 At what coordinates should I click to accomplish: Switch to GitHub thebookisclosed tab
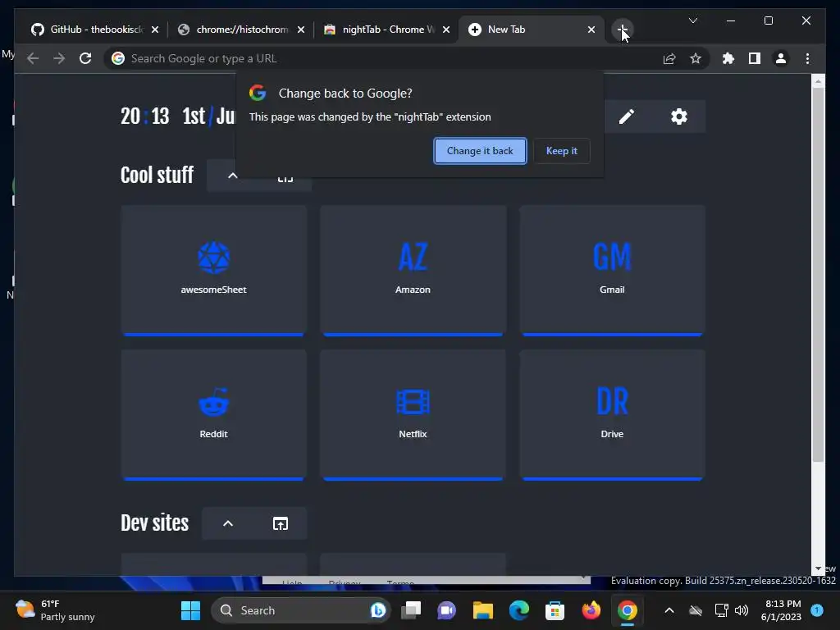(95, 30)
